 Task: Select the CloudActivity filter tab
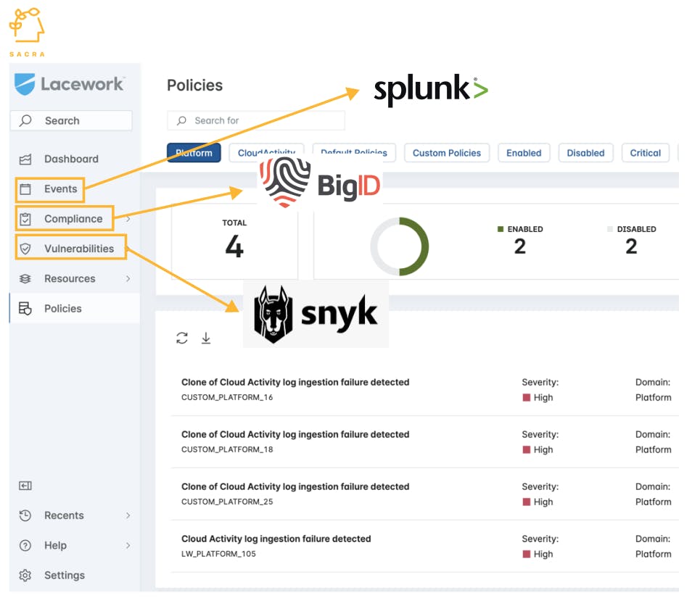266,153
